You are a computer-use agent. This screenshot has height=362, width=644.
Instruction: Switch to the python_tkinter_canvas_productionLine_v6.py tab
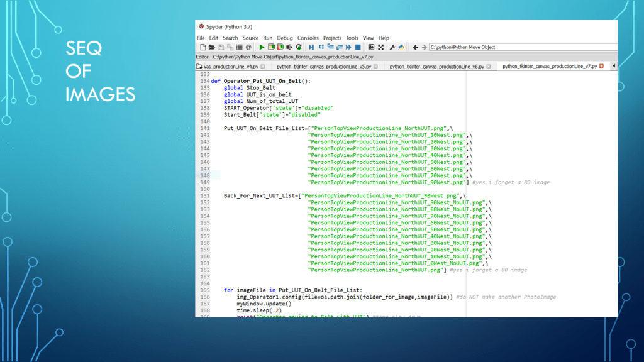tap(436, 66)
